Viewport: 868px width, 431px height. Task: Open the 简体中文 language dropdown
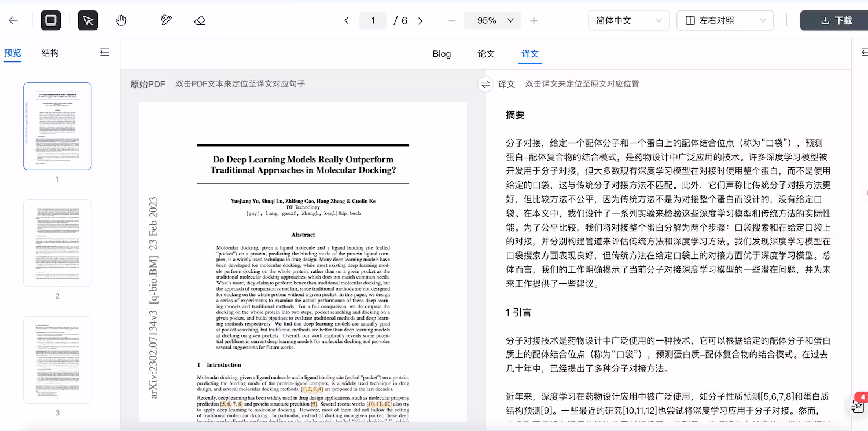coord(628,20)
